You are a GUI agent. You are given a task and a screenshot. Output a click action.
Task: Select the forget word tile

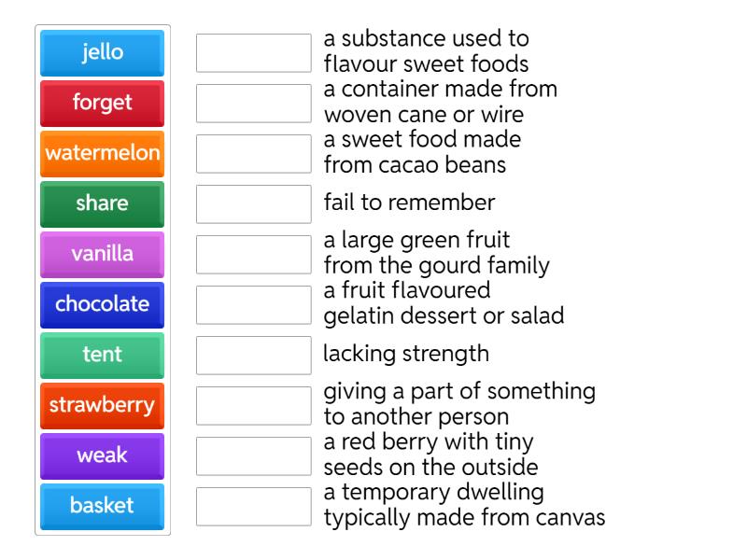(x=101, y=104)
